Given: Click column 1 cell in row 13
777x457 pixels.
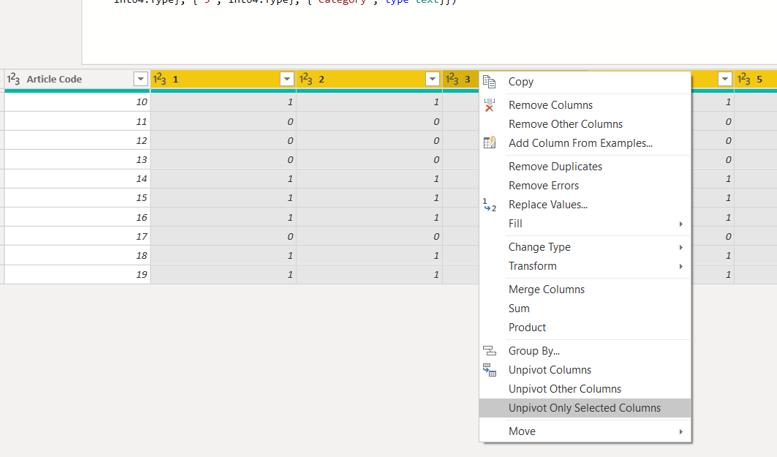Looking at the screenshot, I should click(x=223, y=160).
